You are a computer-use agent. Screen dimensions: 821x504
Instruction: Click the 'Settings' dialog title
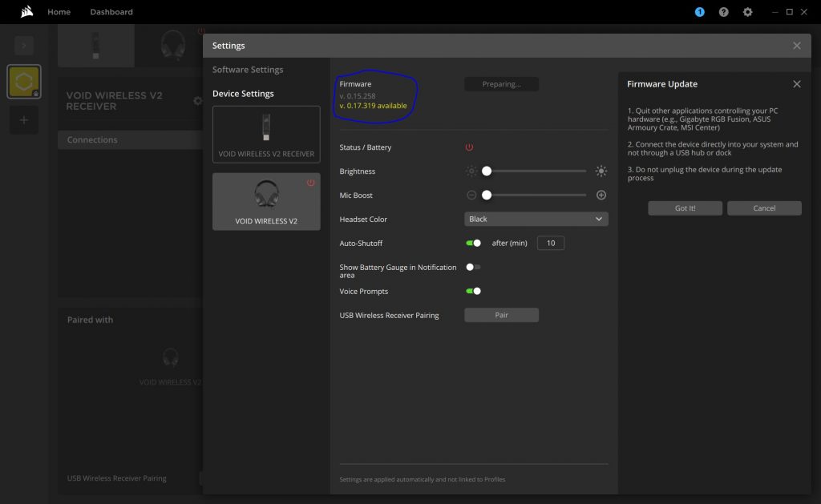tap(229, 46)
